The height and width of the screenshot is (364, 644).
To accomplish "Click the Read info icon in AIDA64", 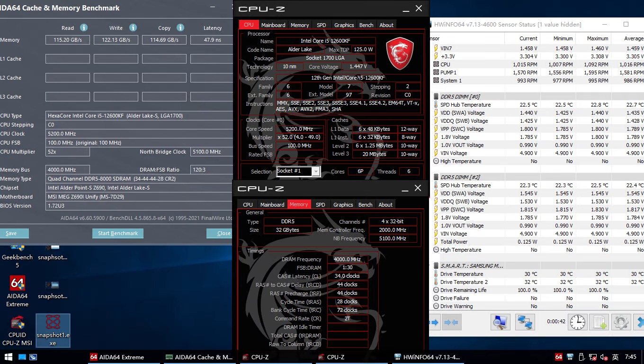I will (x=84, y=27).
